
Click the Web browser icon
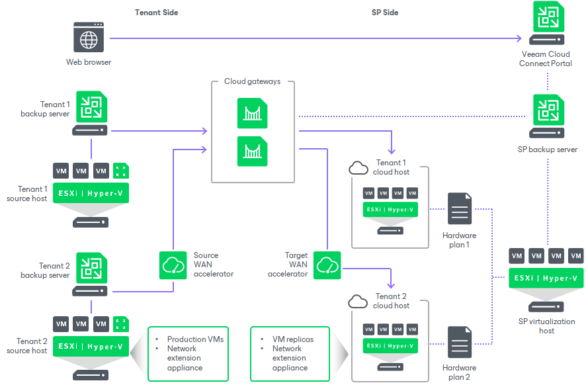(x=89, y=36)
